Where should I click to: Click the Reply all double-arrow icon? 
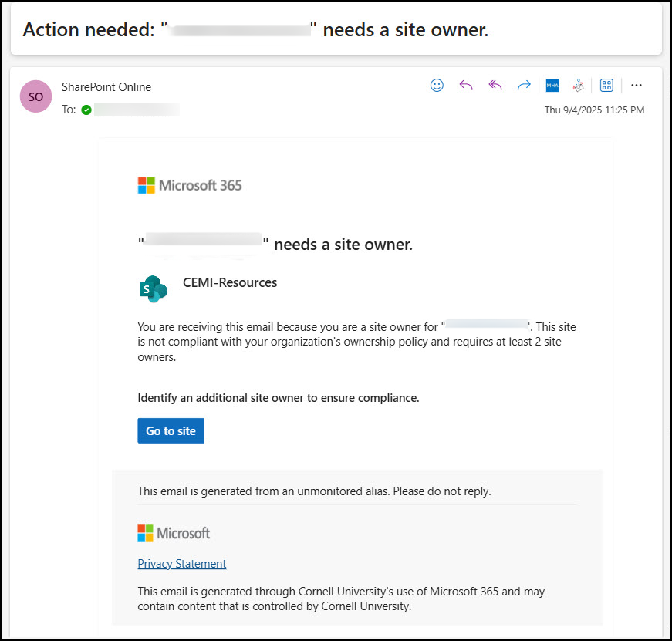[495, 86]
